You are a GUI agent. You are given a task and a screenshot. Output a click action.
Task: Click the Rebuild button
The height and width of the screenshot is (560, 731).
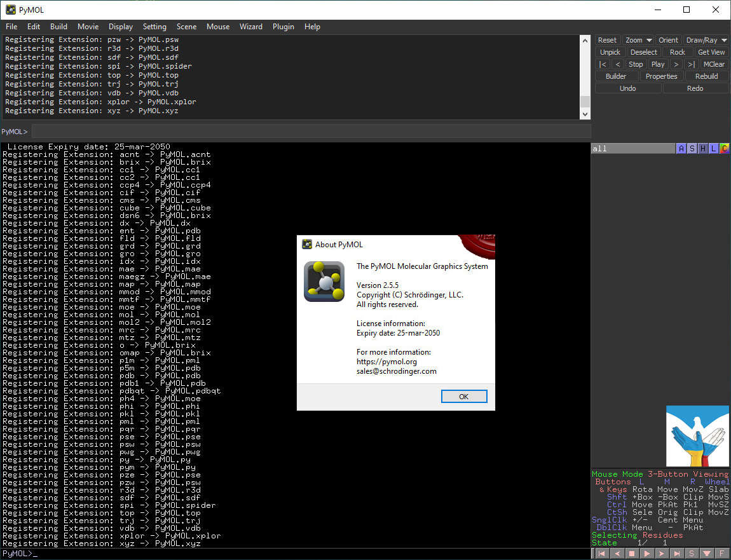(706, 76)
